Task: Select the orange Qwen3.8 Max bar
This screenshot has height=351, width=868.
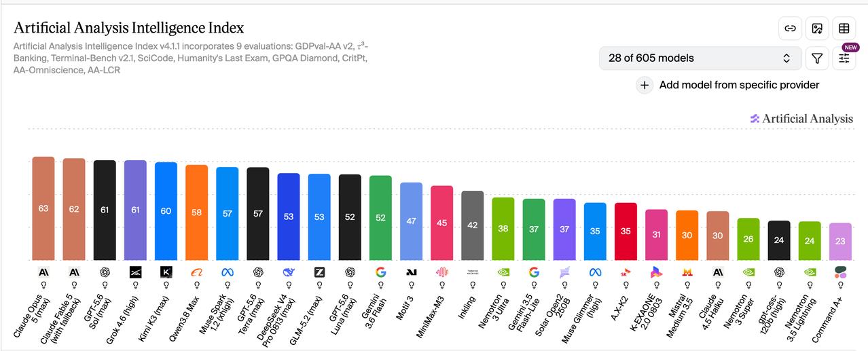Action: pos(197,213)
